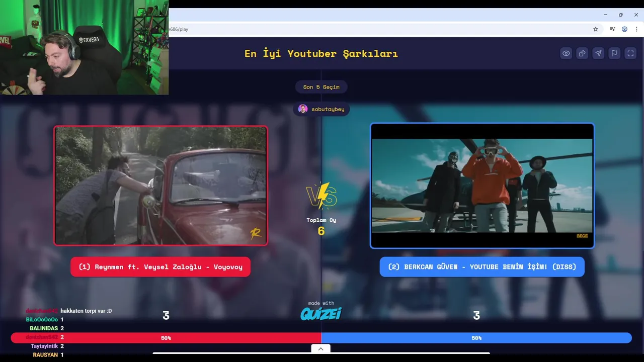Click the chat username RAUSYAN

click(x=45, y=355)
